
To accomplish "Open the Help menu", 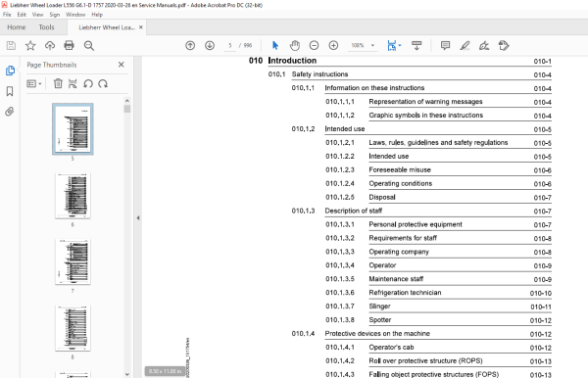I will 97,15.
